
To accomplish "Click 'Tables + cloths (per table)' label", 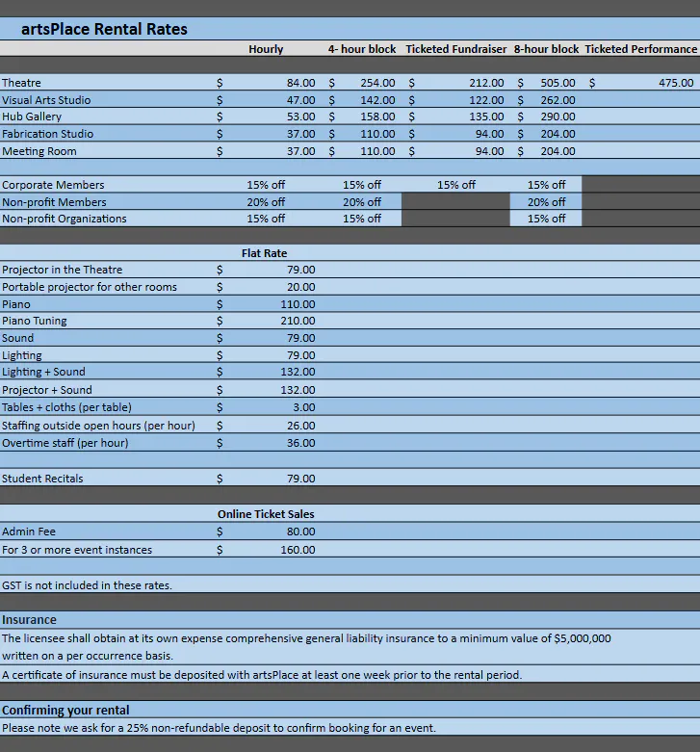I will (x=66, y=407).
